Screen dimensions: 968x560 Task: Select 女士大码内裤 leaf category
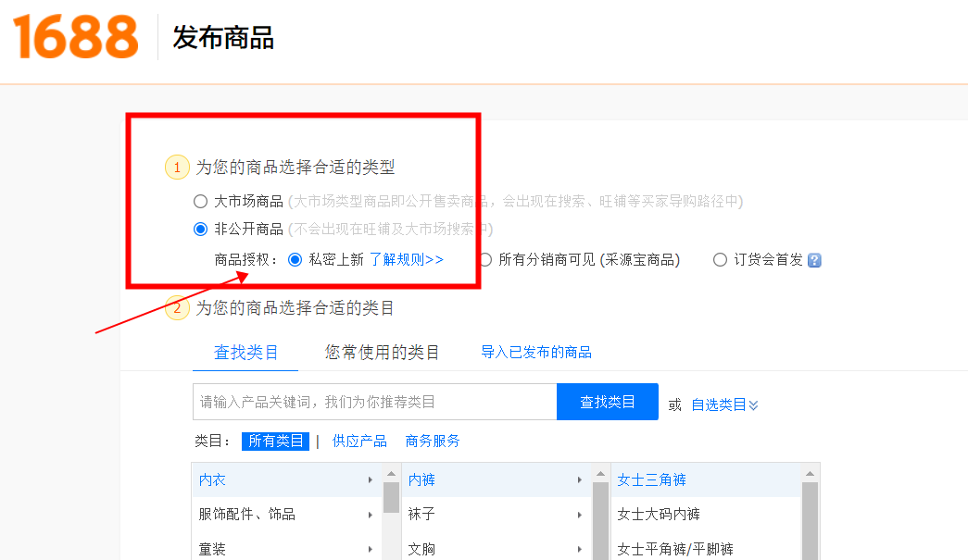click(706, 515)
